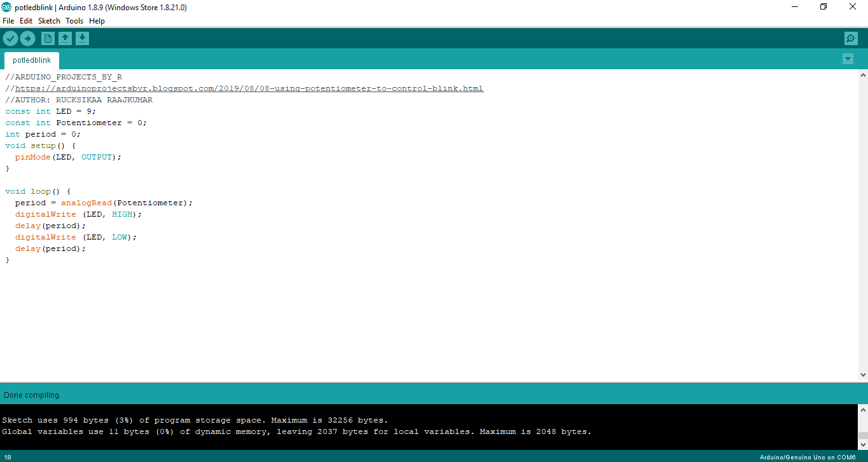This screenshot has width=868, height=462.
Task: Restore down the Arduino window
Action: click(823, 7)
